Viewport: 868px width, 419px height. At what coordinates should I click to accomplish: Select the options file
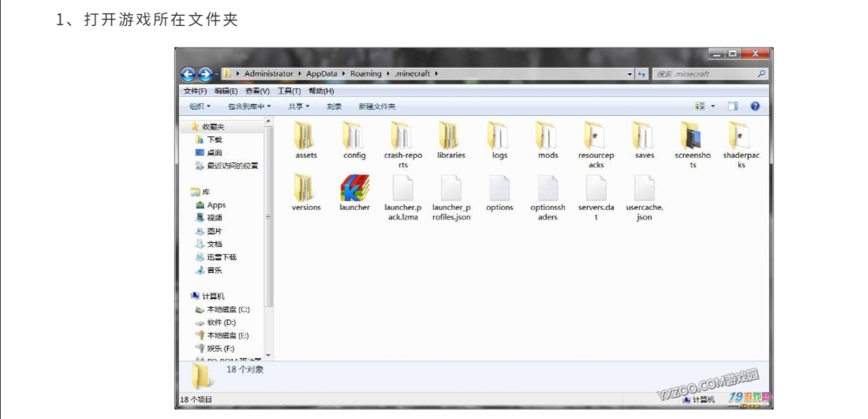[499, 193]
